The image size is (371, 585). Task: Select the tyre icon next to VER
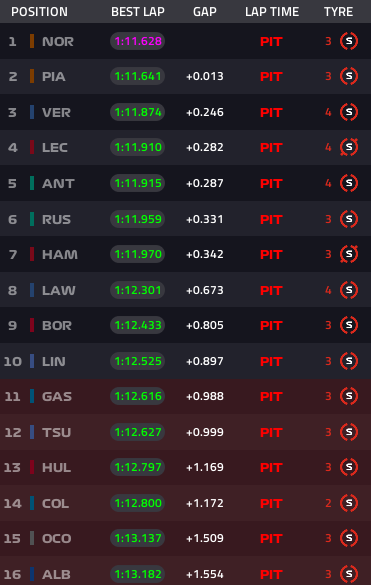[x=349, y=112]
